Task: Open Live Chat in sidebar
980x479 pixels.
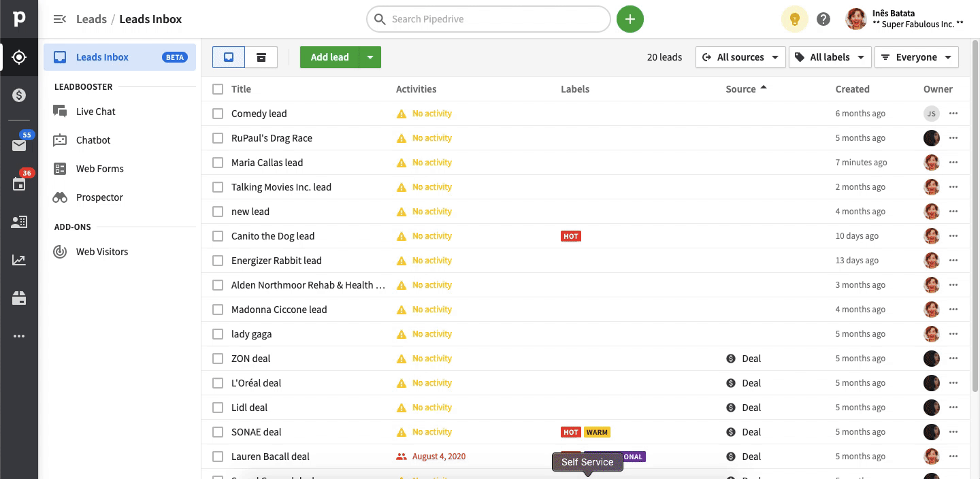Action: [96, 112]
